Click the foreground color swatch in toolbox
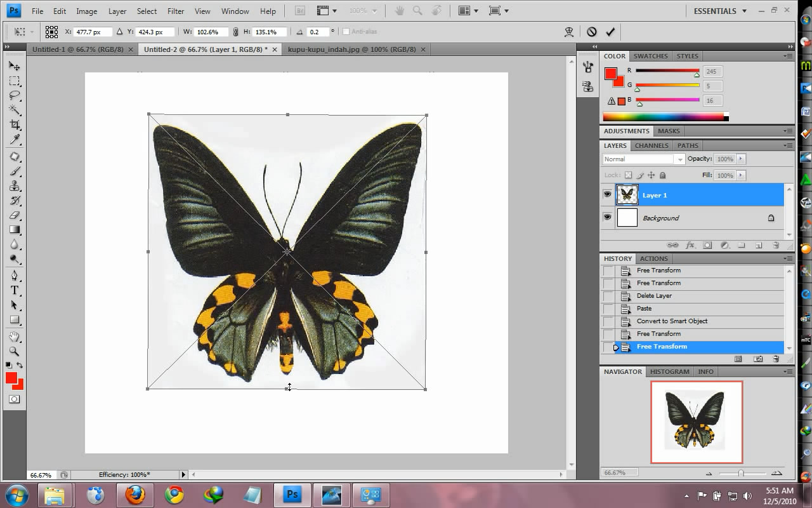The width and height of the screenshot is (812, 508). pyautogui.click(x=11, y=378)
